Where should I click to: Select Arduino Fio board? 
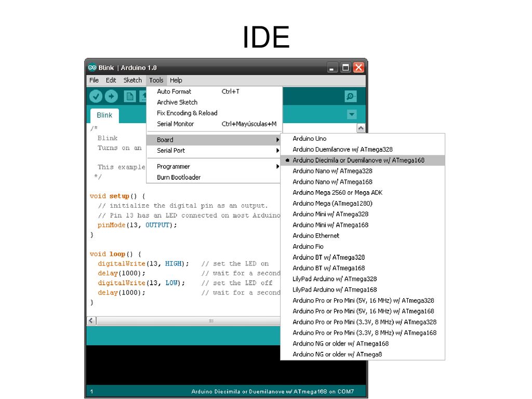click(x=363, y=247)
